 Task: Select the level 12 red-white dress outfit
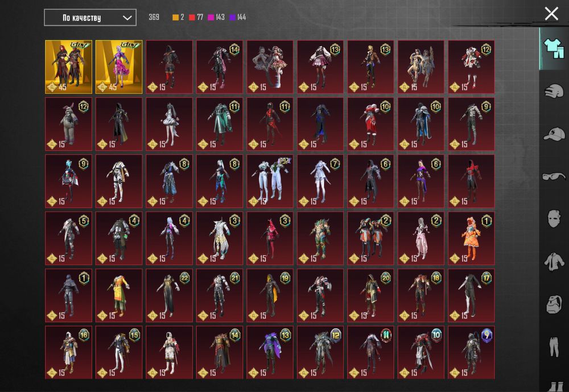click(471, 67)
